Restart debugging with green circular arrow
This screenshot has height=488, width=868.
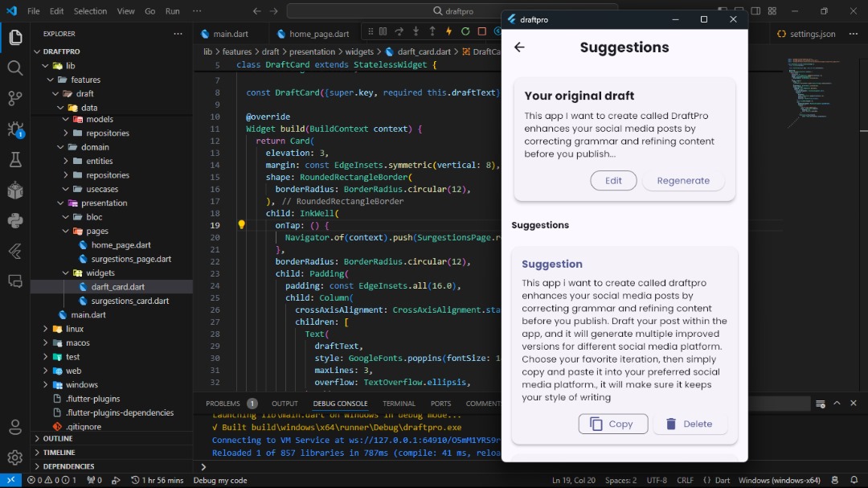465,31
